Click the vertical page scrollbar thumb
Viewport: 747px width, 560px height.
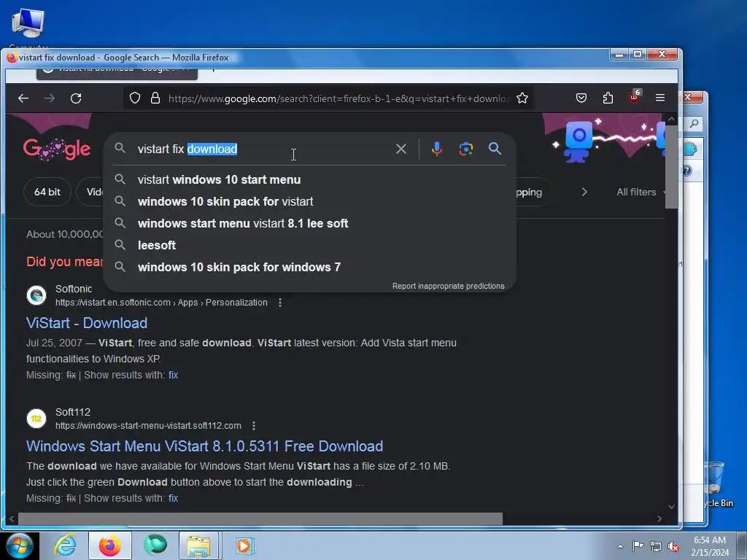(671, 167)
